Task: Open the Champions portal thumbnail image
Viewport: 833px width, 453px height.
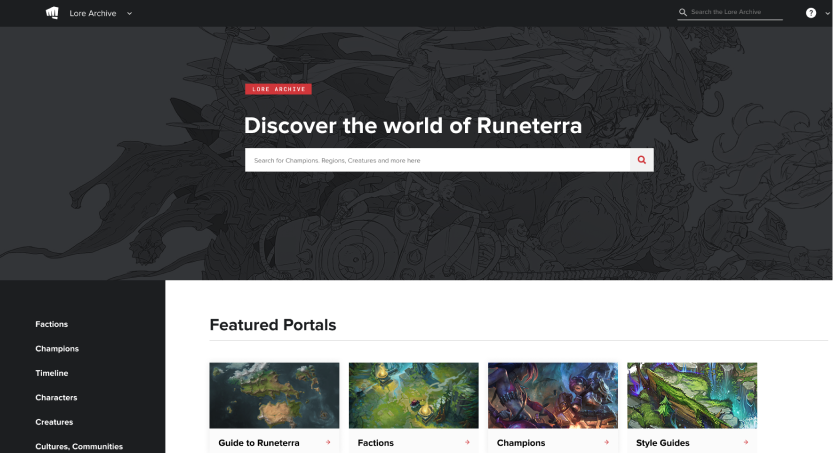Action: tap(553, 396)
